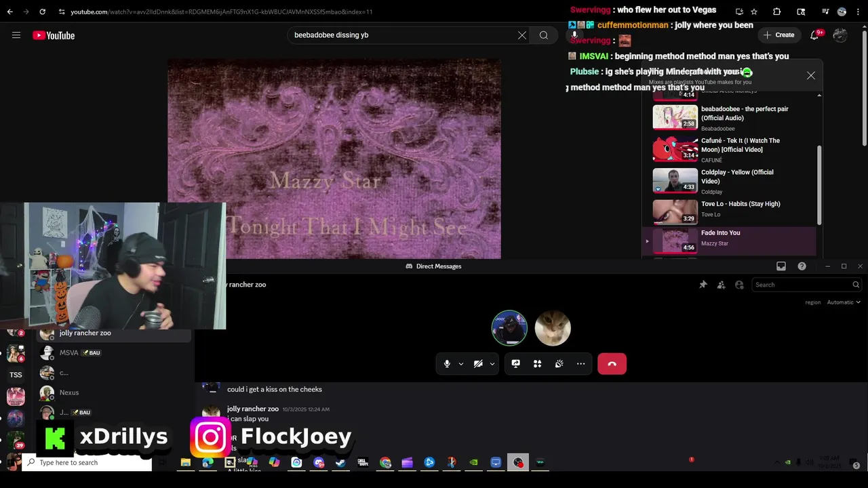Open the region Automatic dropdown
The image size is (868, 488).
tap(844, 302)
